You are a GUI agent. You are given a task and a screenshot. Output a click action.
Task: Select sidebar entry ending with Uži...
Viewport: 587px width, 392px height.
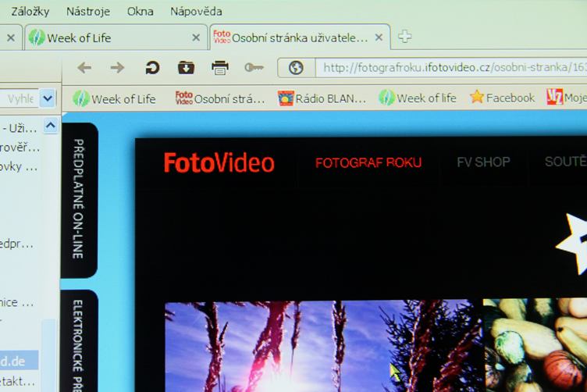20,129
